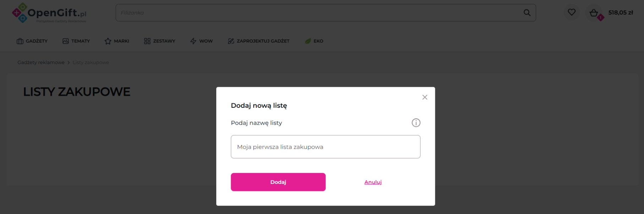This screenshot has height=214, width=644.
Task: Click the search magnifier icon
Action: (x=527, y=13)
